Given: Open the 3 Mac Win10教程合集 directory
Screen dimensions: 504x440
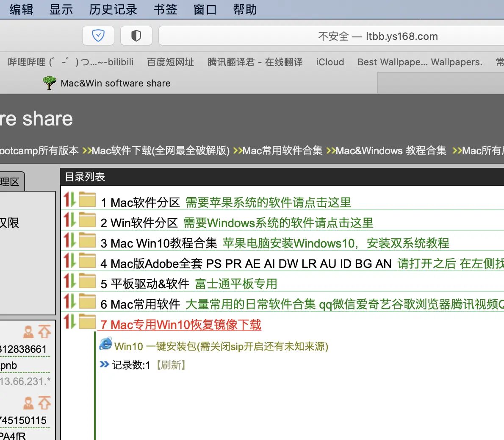Looking at the screenshot, I should click(x=159, y=243).
